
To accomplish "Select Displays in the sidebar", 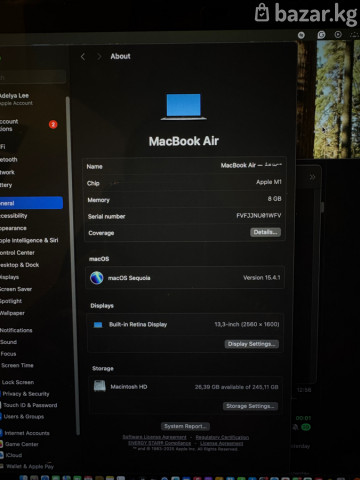I will pos(10,277).
